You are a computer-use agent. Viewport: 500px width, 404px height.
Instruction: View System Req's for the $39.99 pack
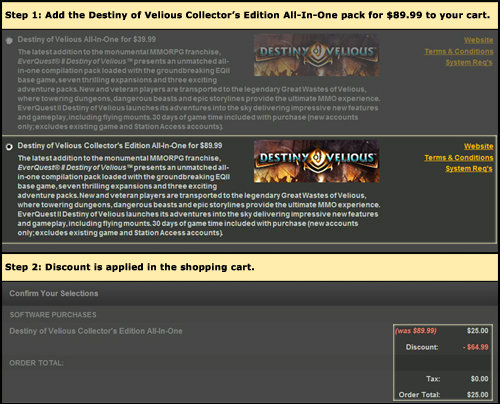point(469,62)
